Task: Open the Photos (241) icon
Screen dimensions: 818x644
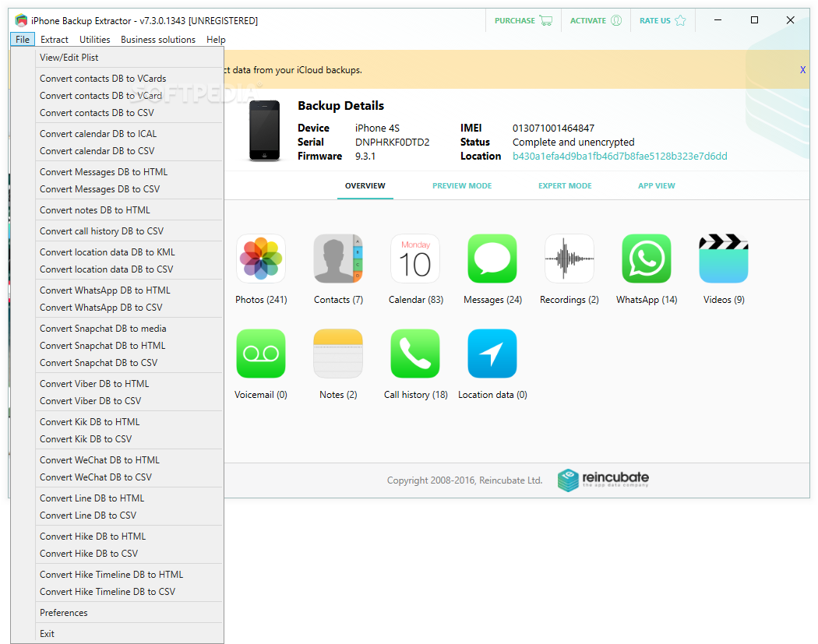Action: [x=261, y=258]
